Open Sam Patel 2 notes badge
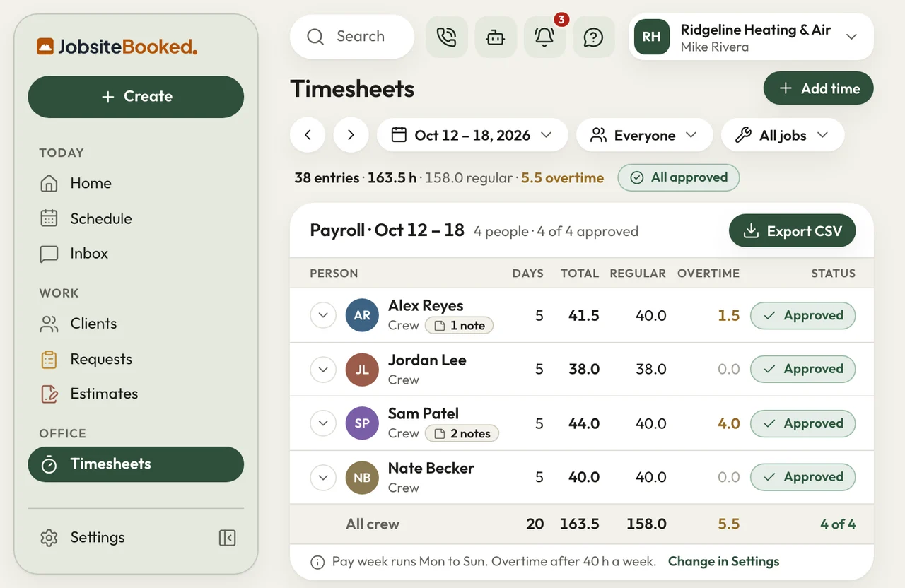Viewport: 905px width, 588px height. point(462,433)
